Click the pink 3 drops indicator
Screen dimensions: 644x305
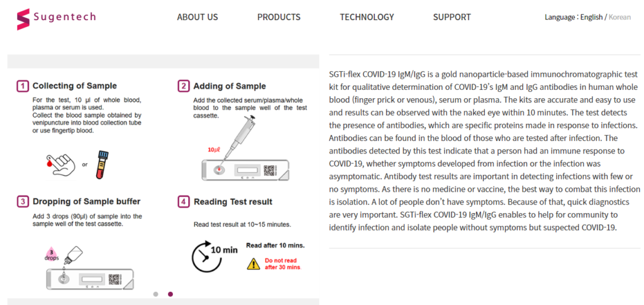(x=52, y=255)
